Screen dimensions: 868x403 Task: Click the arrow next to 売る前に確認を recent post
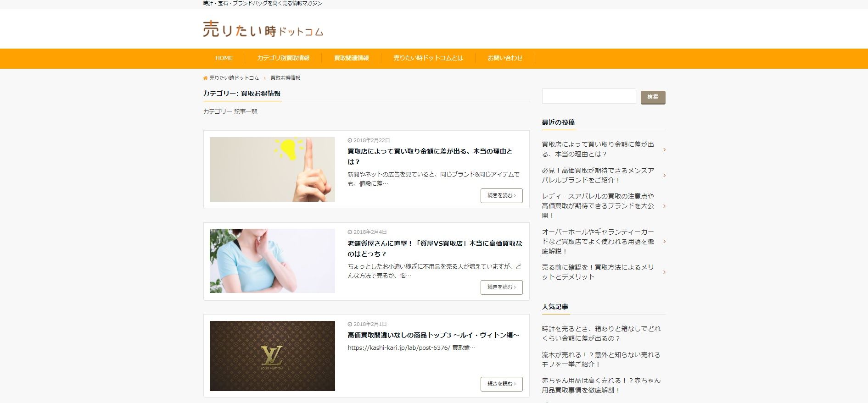pos(664,272)
